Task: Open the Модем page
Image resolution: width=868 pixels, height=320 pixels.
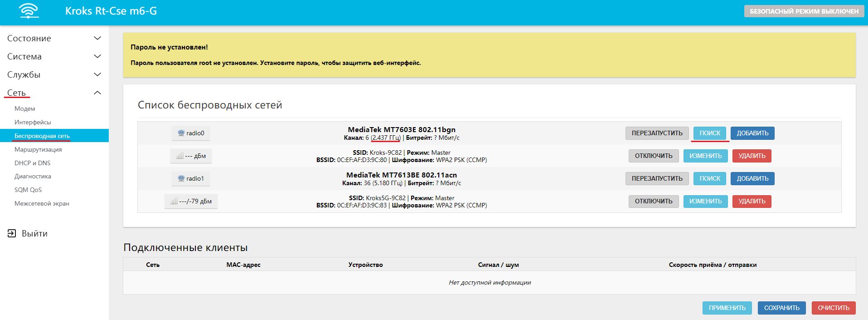Action: click(24, 108)
